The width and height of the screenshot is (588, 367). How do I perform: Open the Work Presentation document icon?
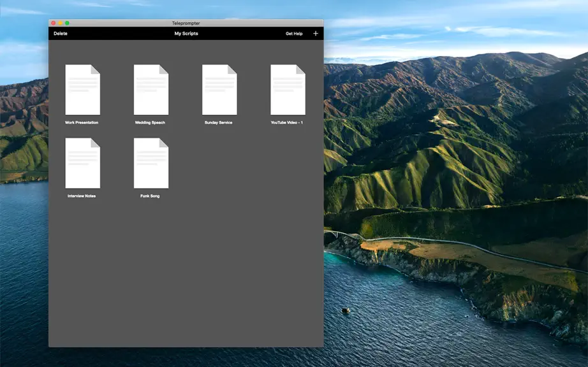[82, 90]
